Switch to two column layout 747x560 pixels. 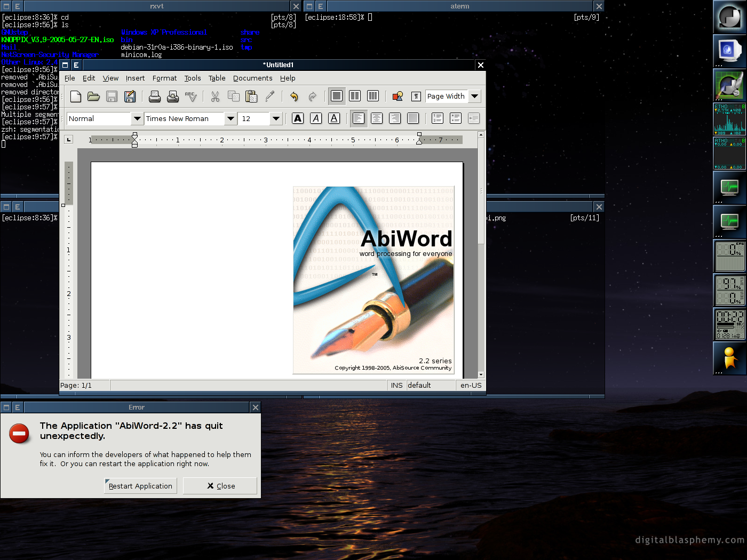pos(355,97)
